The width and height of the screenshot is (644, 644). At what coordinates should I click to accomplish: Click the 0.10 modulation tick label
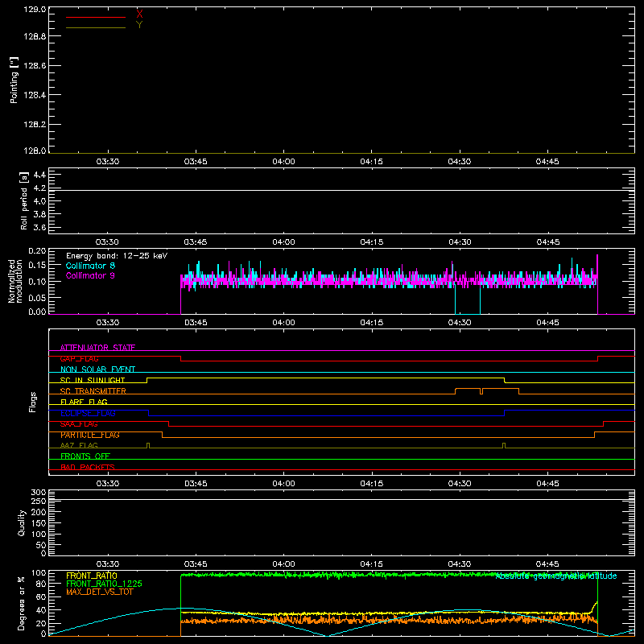(x=37, y=282)
